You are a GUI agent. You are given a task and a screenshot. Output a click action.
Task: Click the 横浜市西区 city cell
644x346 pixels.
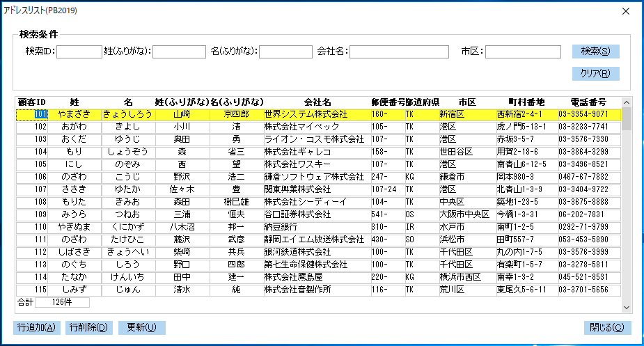(x=467, y=277)
